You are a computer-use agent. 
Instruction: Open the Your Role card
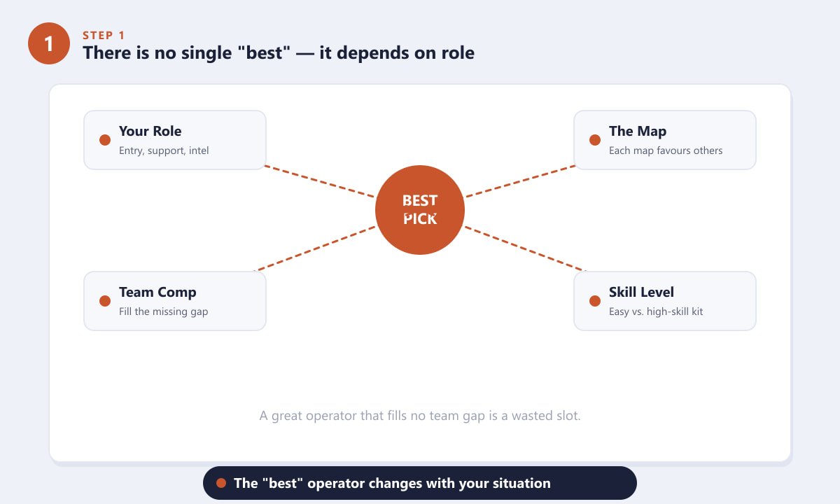pyautogui.click(x=175, y=140)
